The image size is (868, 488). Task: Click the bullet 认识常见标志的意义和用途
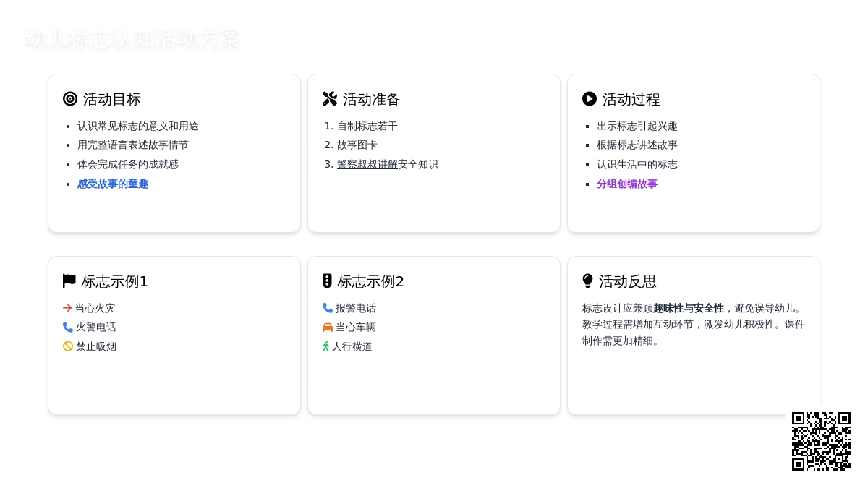[x=138, y=126]
